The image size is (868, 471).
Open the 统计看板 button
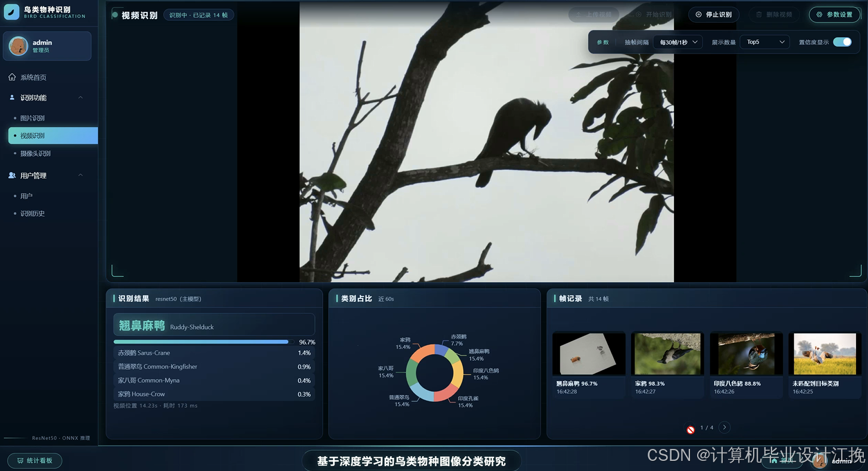35,460
